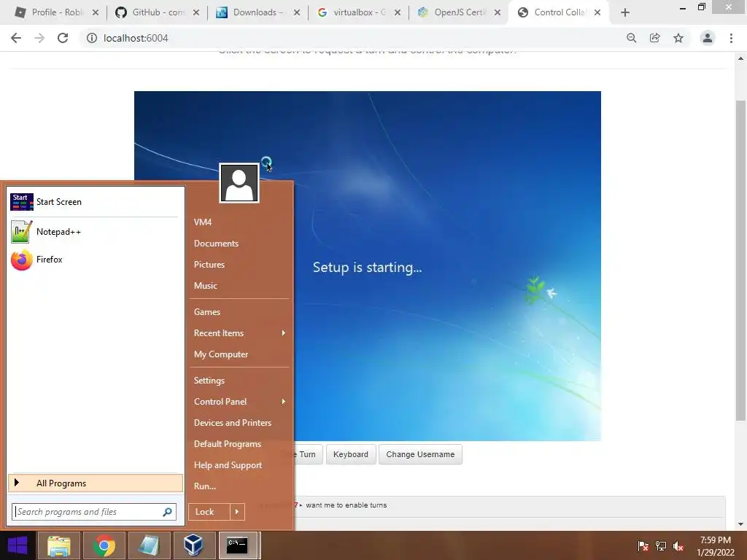The image size is (747, 560).
Task: Click the network tray icon
Action: 661,546
